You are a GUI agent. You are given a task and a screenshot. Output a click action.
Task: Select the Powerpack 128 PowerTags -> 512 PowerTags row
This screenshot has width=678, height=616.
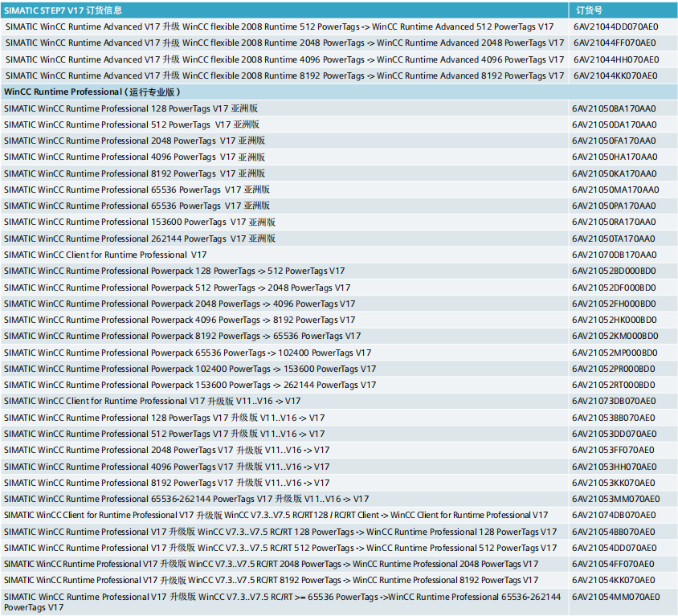[174, 271]
